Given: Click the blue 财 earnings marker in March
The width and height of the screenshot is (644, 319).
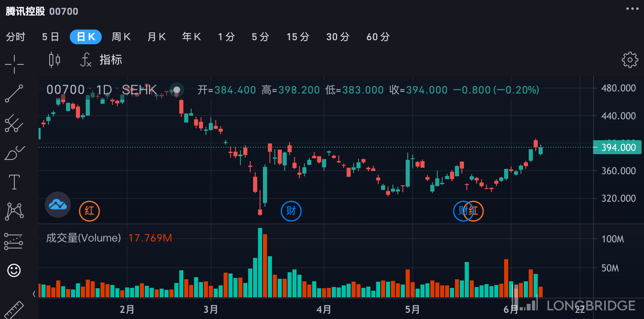Looking at the screenshot, I should (291, 211).
